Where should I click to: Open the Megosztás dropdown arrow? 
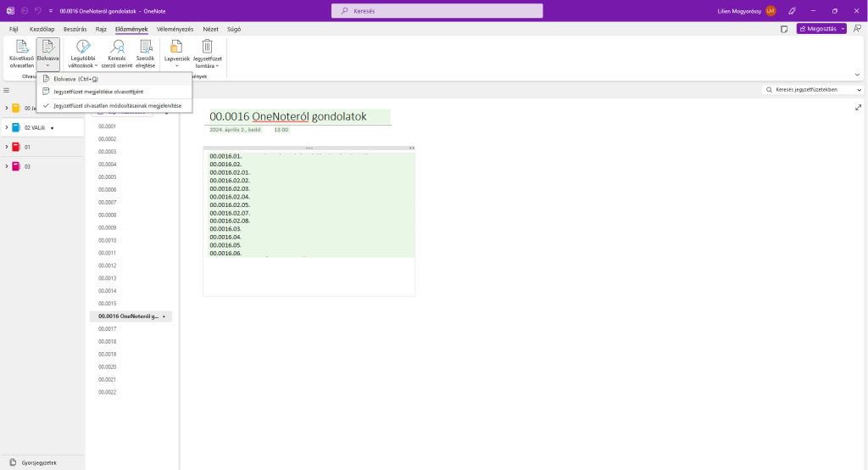[x=842, y=28]
